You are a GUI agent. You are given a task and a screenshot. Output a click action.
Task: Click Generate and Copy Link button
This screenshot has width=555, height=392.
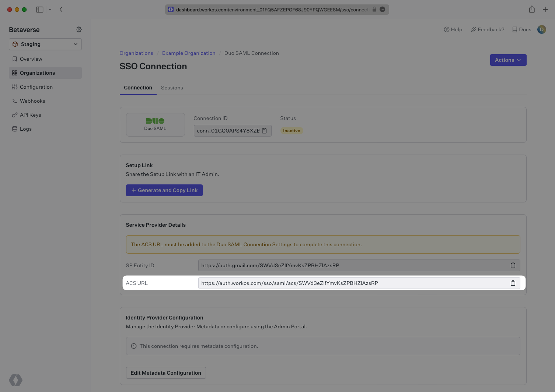(164, 190)
